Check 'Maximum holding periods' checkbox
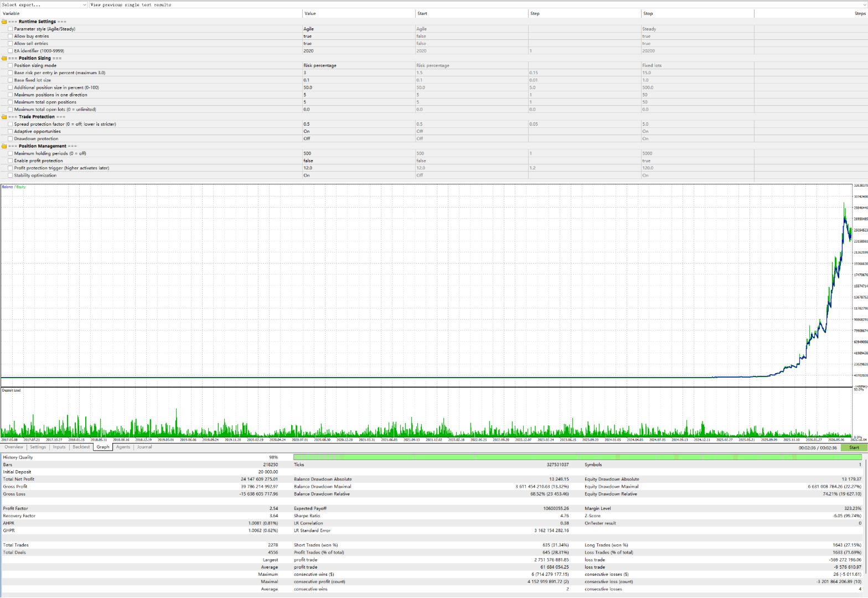The height and width of the screenshot is (598, 868). [x=11, y=153]
